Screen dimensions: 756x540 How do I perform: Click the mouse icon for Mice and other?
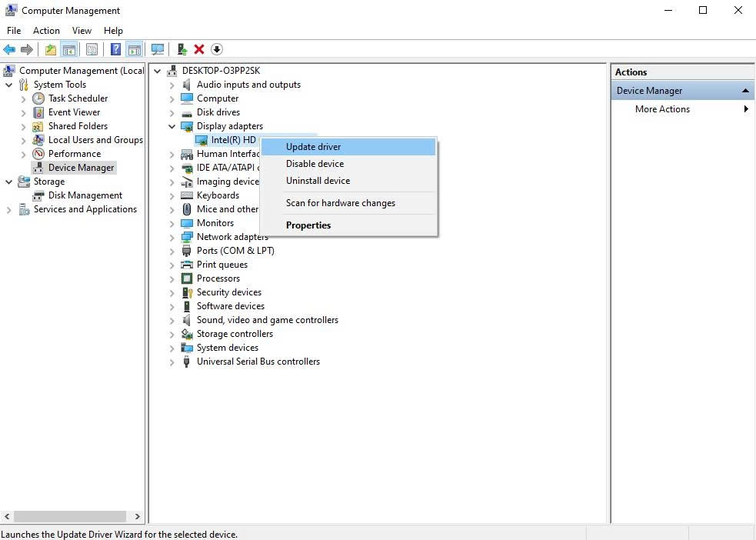pos(187,209)
